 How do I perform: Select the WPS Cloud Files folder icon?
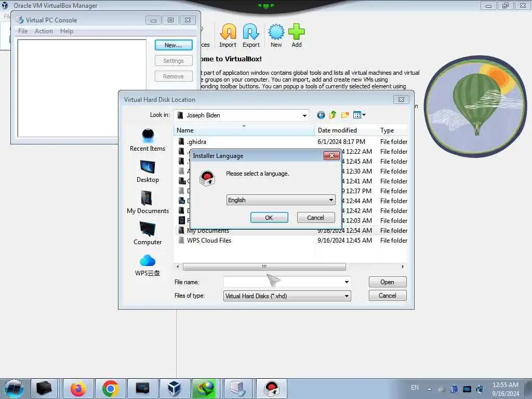[181, 240]
